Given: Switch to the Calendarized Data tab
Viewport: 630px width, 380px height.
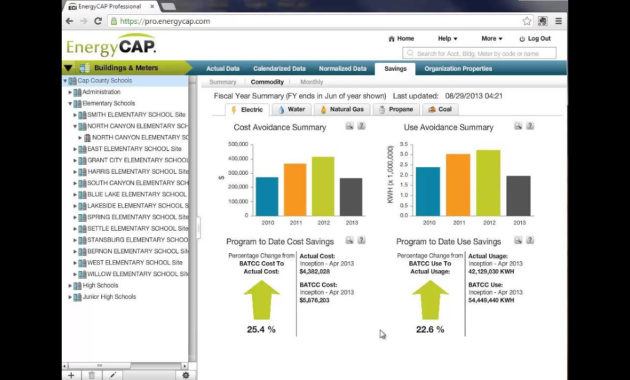Looking at the screenshot, I should tap(279, 69).
